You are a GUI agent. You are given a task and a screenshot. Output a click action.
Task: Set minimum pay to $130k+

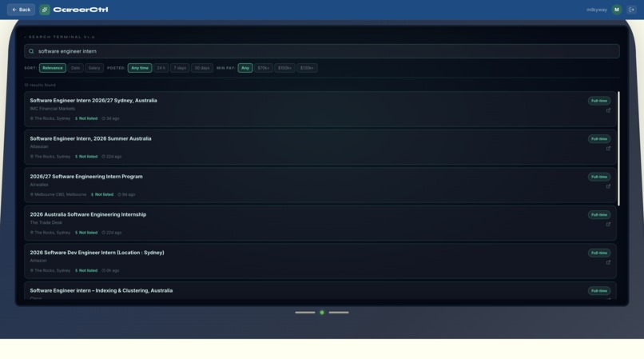click(x=307, y=68)
